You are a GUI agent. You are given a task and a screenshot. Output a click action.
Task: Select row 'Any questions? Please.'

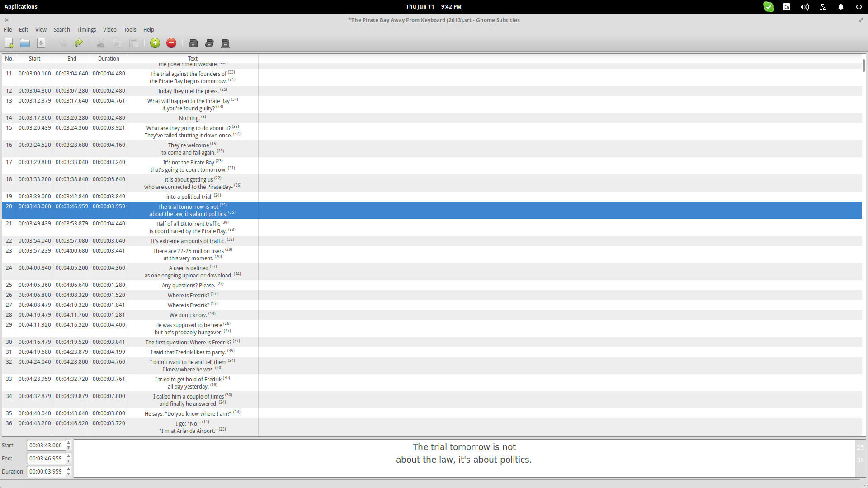pyautogui.click(x=432, y=285)
